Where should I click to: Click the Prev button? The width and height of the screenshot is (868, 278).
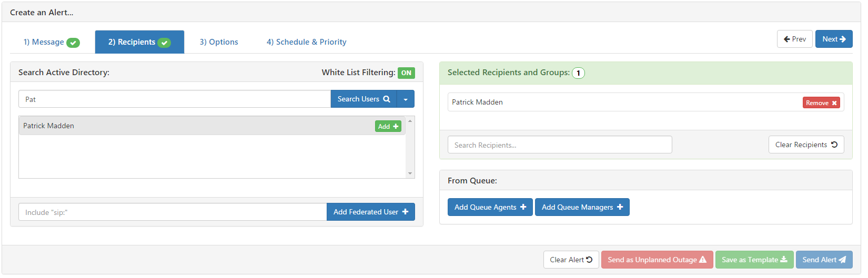795,39
